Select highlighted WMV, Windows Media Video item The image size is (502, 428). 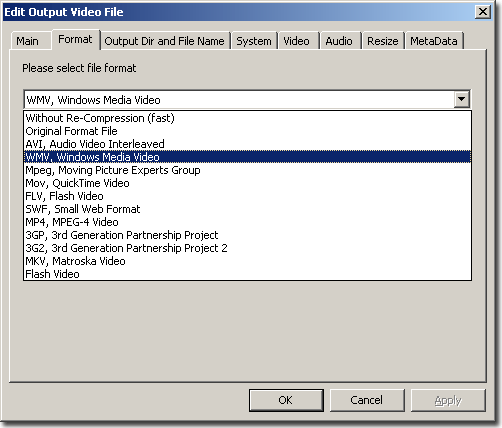coord(248,157)
